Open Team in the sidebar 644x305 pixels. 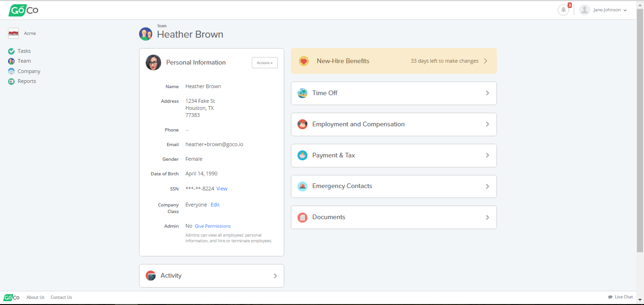[x=24, y=61]
